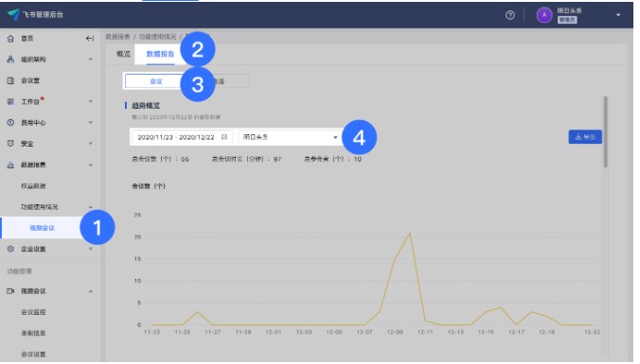
Task: Collapse the sidebar using the arrow icon
Action: click(90, 39)
